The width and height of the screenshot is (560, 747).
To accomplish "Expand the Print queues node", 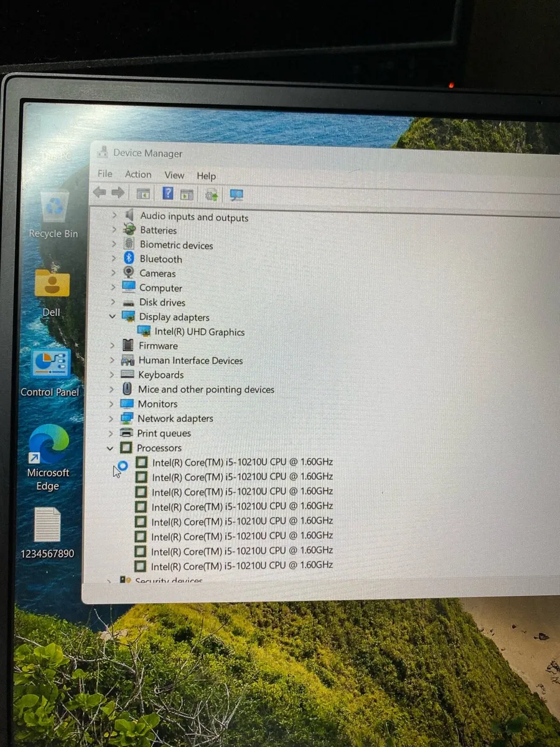I will [111, 433].
